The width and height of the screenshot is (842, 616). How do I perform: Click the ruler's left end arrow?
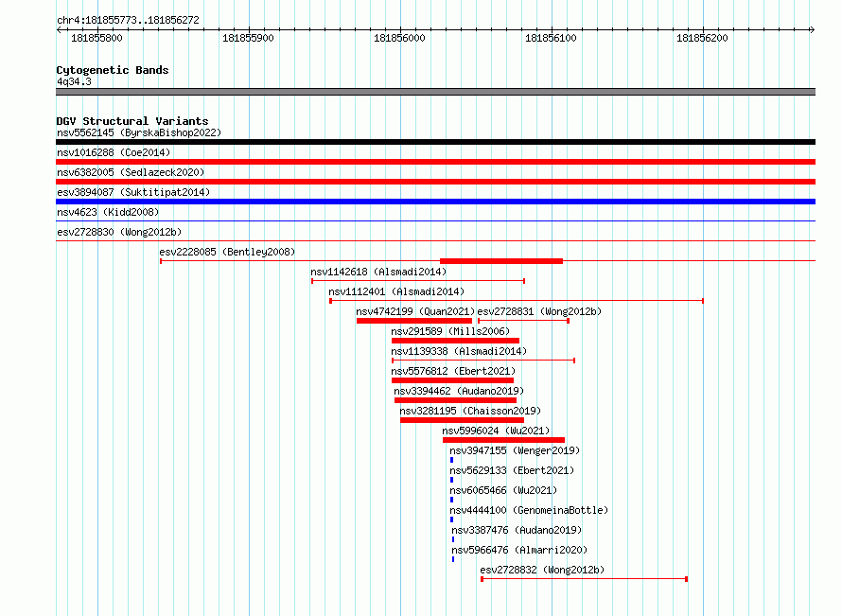[59, 29]
